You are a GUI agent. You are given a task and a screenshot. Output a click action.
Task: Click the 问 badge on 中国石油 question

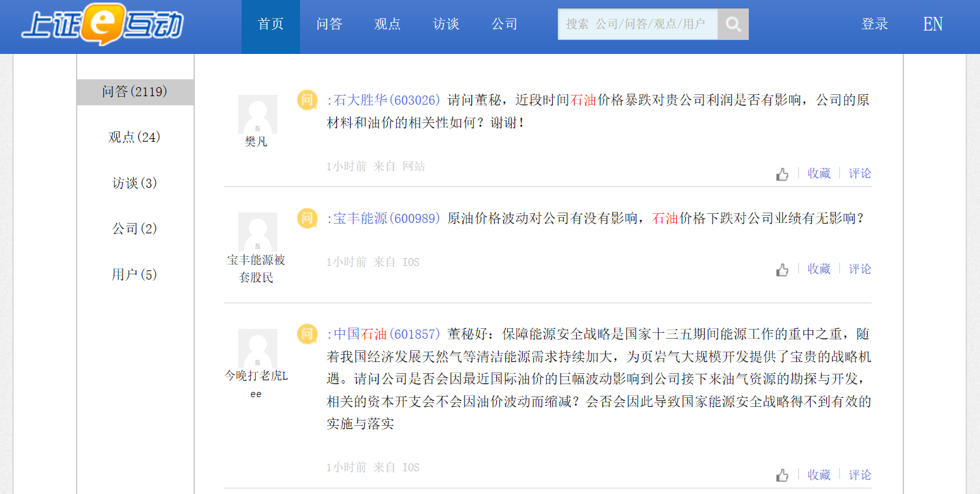pos(307,334)
